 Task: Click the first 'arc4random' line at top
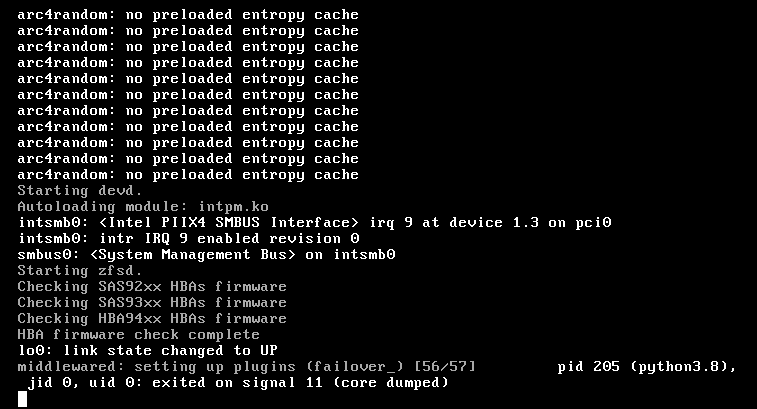(188, 14)
